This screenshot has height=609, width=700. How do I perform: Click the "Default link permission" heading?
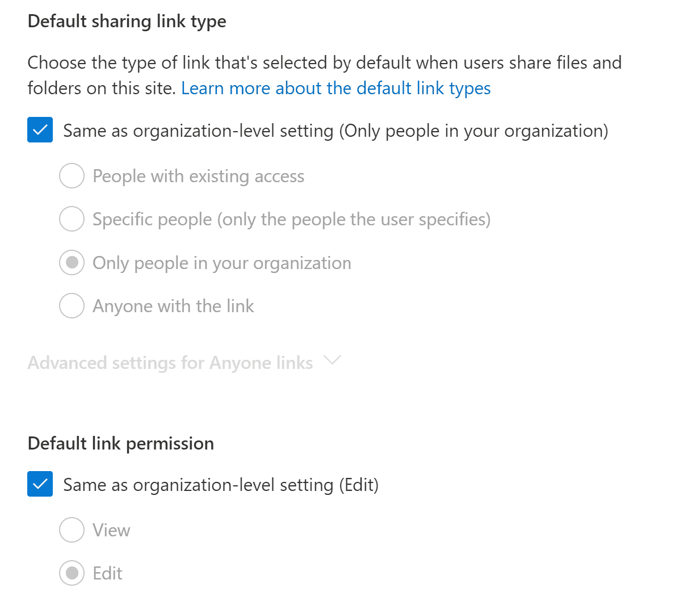pos(120,443)
